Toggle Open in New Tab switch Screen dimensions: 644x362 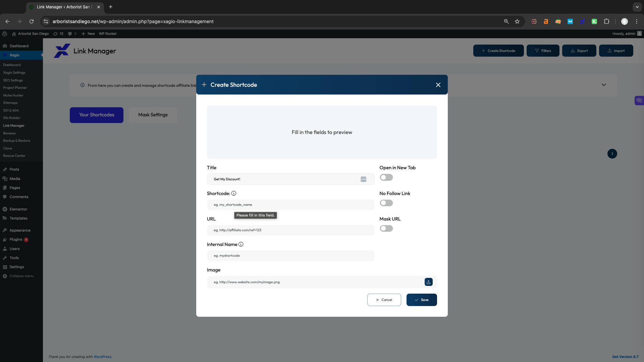click(x=386, y=177)
